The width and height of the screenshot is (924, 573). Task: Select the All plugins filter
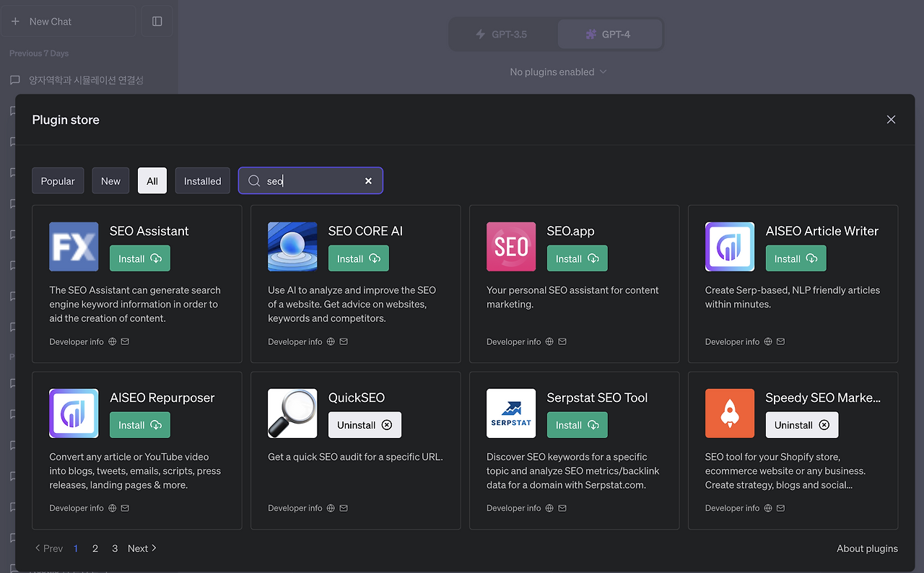(x=152, y=181)
